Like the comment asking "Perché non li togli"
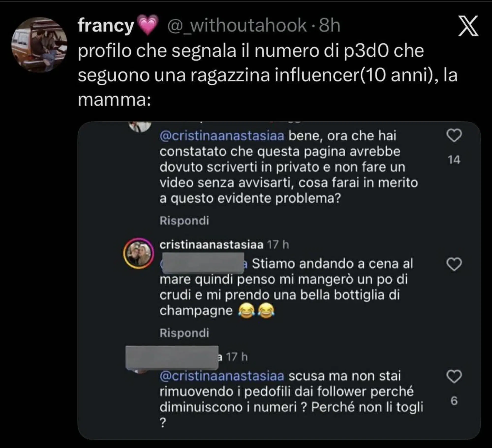The image size is (492, 448). pyautogui.click(x=454, y=377)
